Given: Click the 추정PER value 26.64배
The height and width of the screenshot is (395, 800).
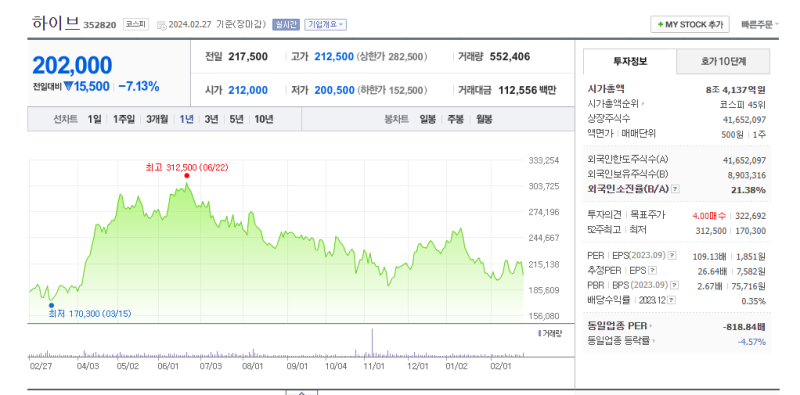Looking at the screenshot, I should (711, 271).
